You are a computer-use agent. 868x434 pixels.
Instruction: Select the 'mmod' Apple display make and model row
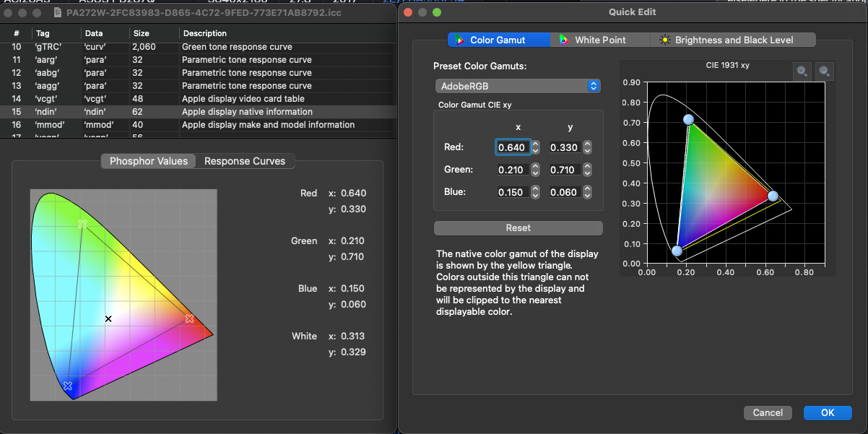[x=199, y=125]
